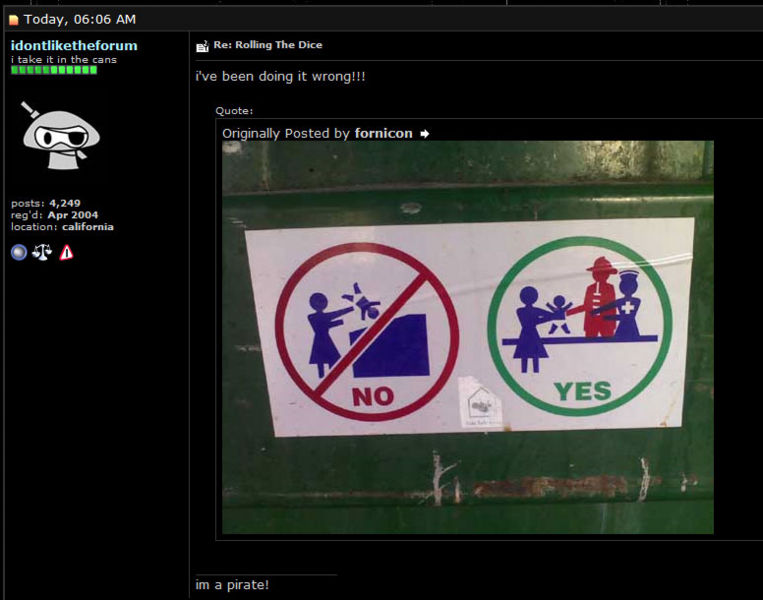Click the post status icon beside the timestamp
The width and height of the screenshot is (763, 600).
tap(14, 20)
